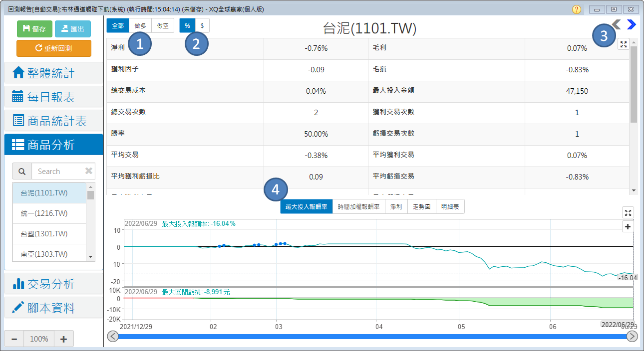Clear the search box with X icon
The width and height of the screenshot is (644, 351).
tap(89, 171)
